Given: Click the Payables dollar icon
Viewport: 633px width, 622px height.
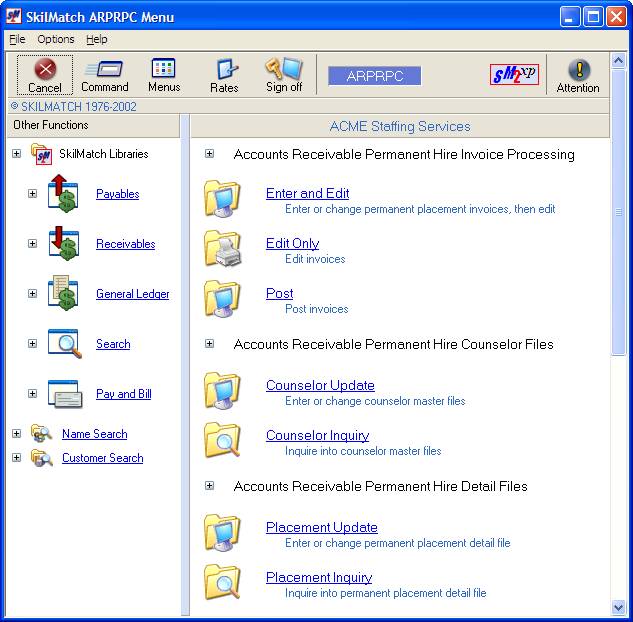Looking at the screenshot, I should pyautogui.click(x=63, y=193).
